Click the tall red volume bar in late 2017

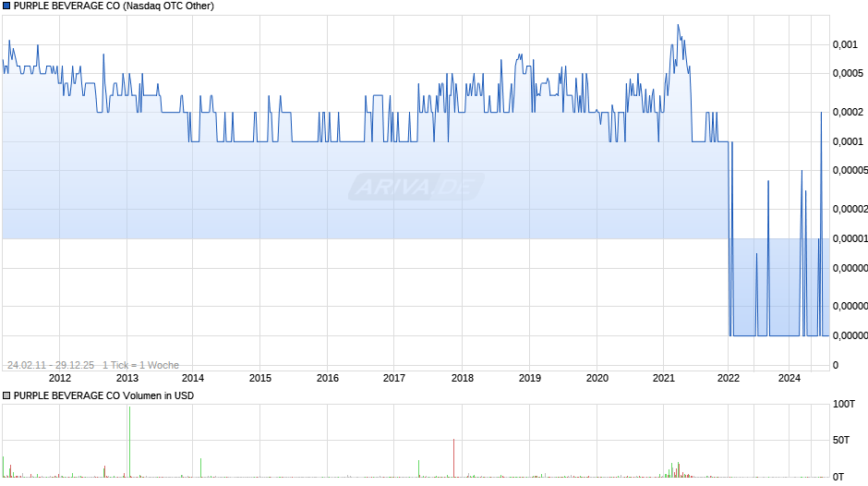454,458
